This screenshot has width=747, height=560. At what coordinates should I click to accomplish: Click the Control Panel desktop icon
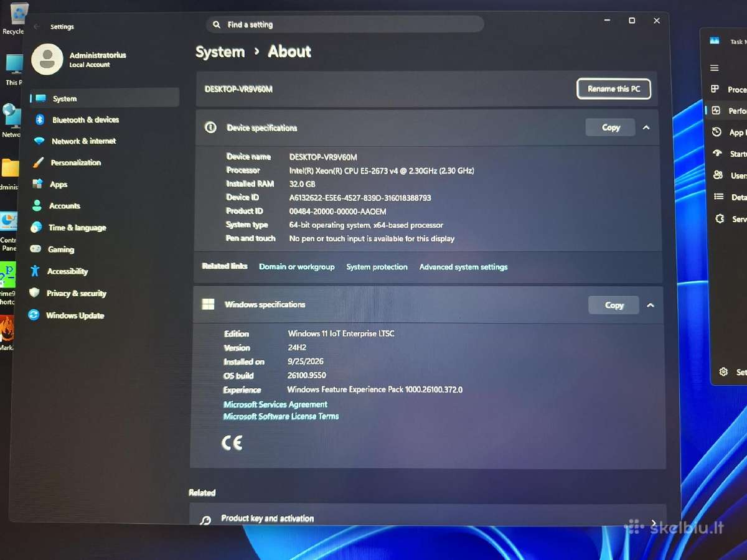click(x=9, y=230)
